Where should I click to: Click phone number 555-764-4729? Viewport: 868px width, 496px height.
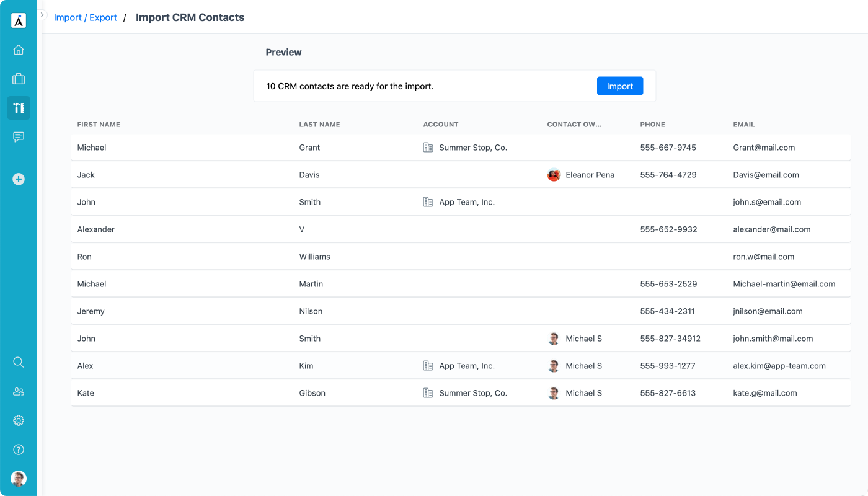(x=668, y=175)
